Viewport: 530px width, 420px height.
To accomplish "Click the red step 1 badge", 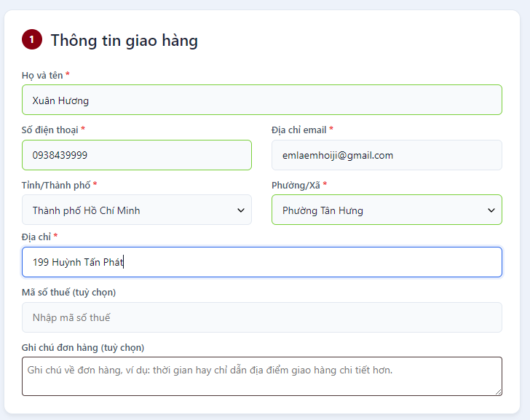I will [x=32, y=40].
